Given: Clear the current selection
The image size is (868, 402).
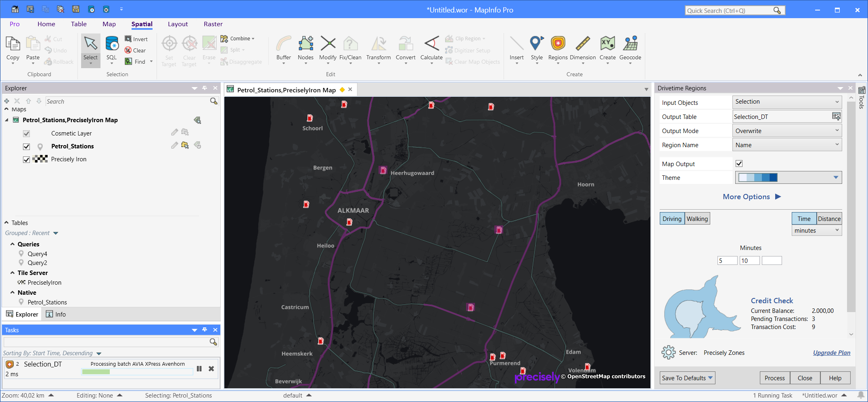Looking at the screenshot, I should pos(135,50).
